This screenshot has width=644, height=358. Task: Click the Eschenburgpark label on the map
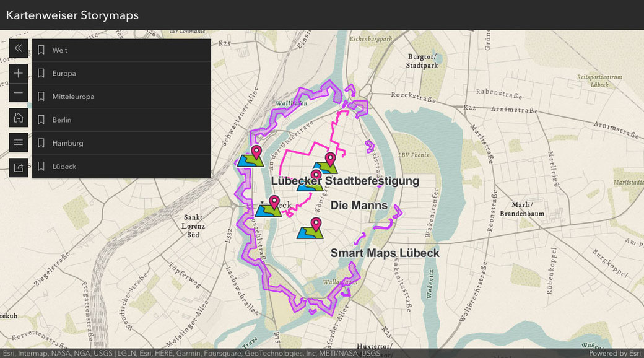(x=371, y=39)
